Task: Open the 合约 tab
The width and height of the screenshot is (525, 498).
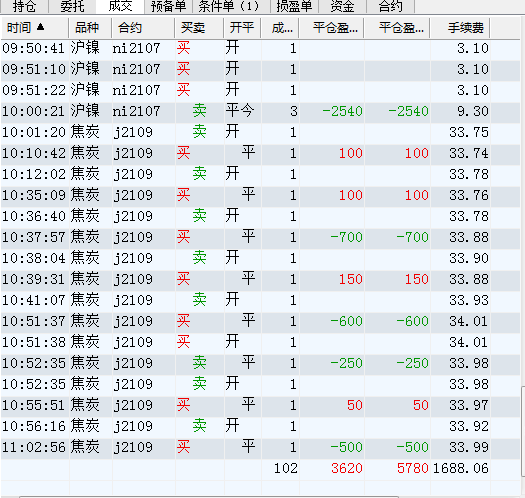Action: coord(391,6)
